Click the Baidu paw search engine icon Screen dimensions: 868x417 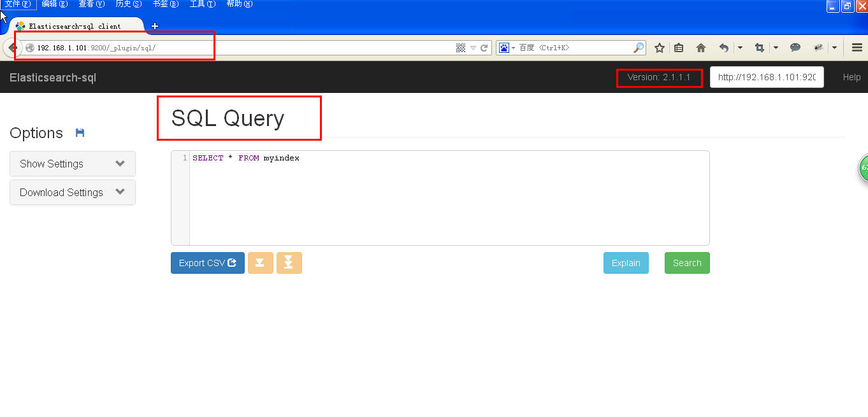click(x=504, y=48)
